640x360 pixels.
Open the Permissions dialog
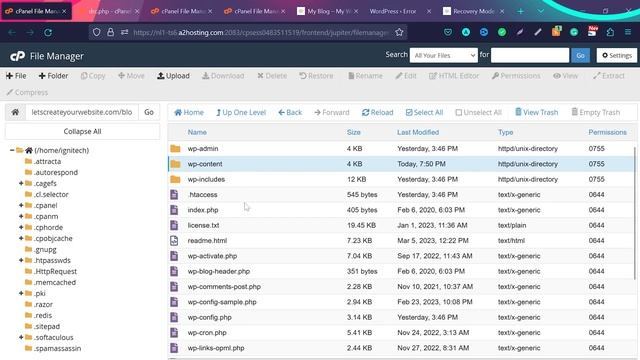click(516, 76)
